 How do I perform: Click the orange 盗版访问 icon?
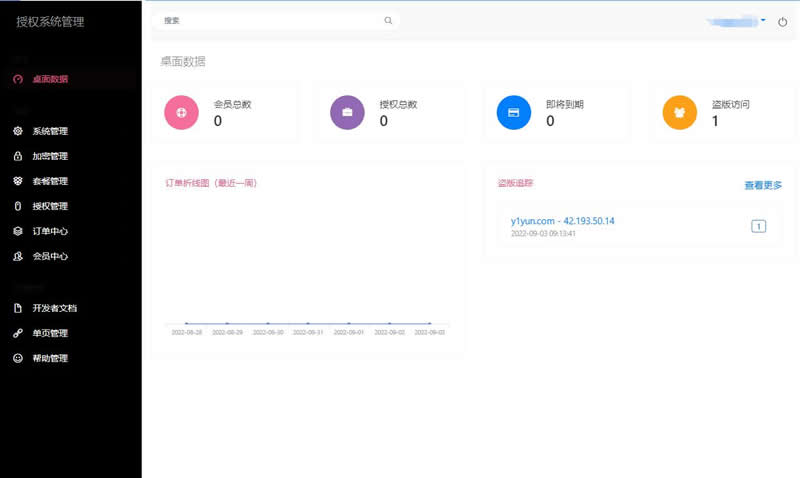point(680,112)
